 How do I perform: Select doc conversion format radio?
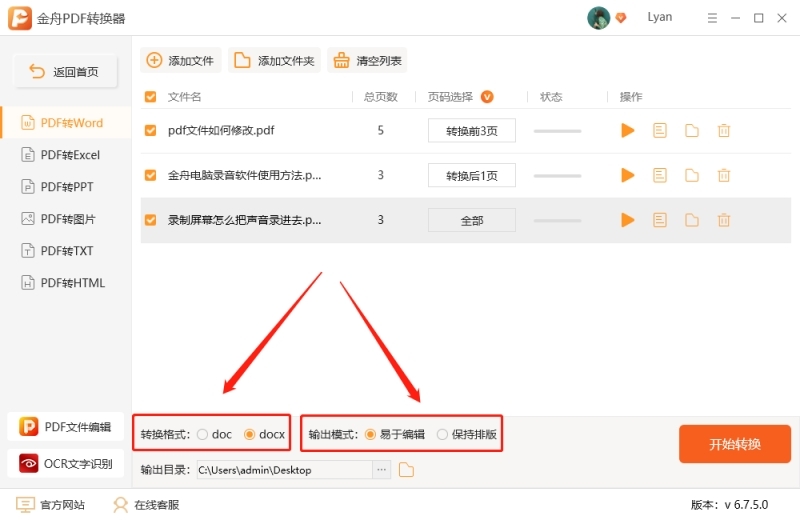pyautogui.click(x=203, y=434)
